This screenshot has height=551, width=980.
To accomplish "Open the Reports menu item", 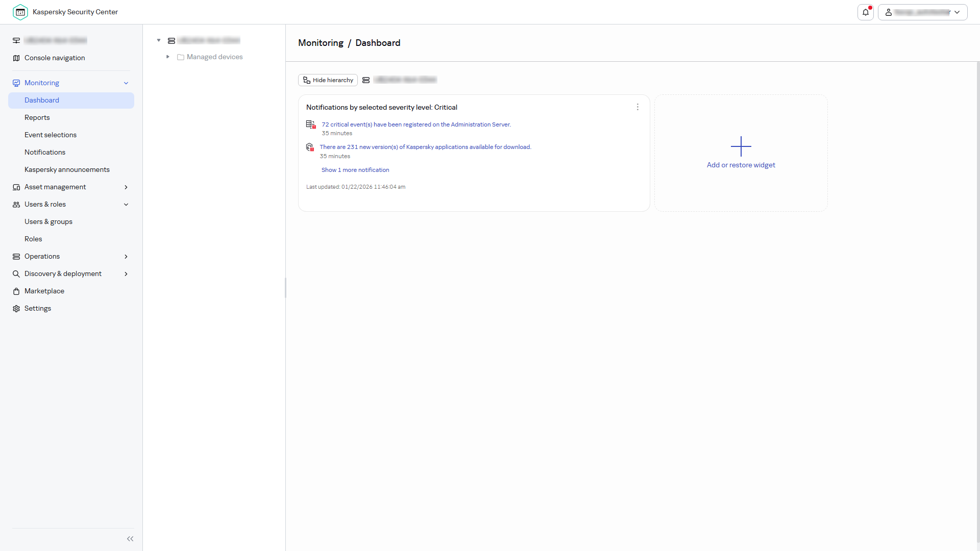I will point(37,118).
